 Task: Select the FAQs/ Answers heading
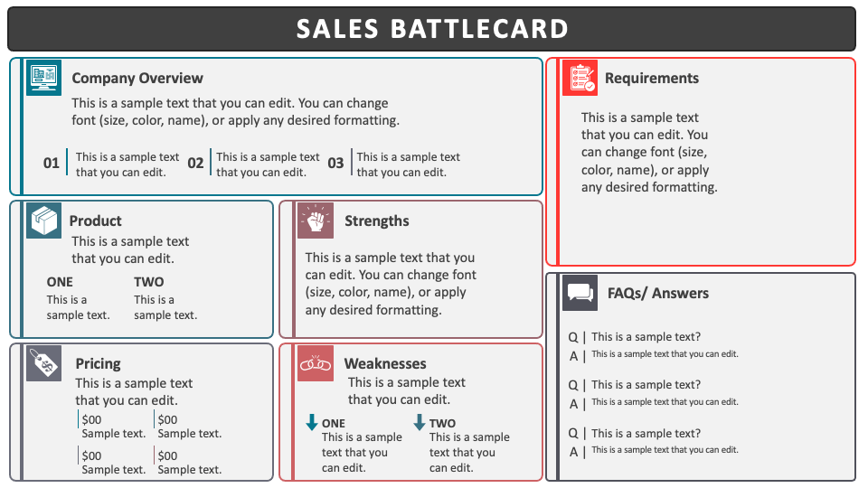click(x=657, y=293)
